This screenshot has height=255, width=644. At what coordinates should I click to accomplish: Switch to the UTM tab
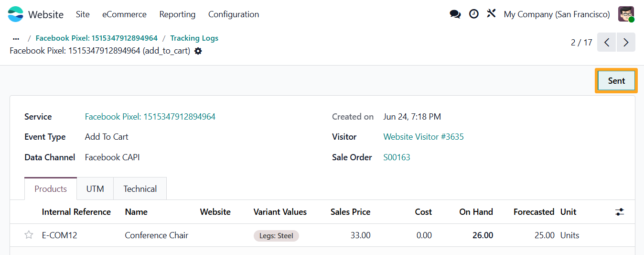point(95,189)
